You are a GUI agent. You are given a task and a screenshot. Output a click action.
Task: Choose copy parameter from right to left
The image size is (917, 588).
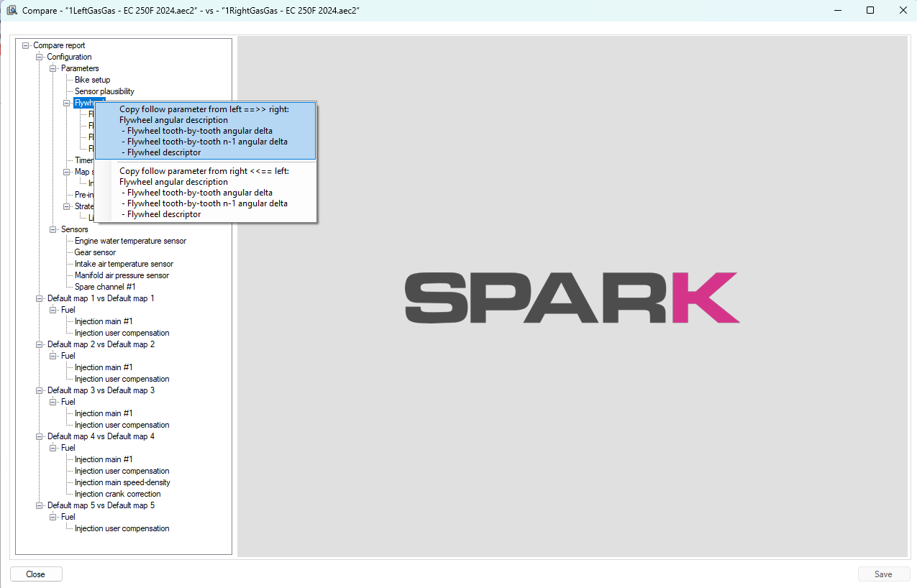(205, 193)
